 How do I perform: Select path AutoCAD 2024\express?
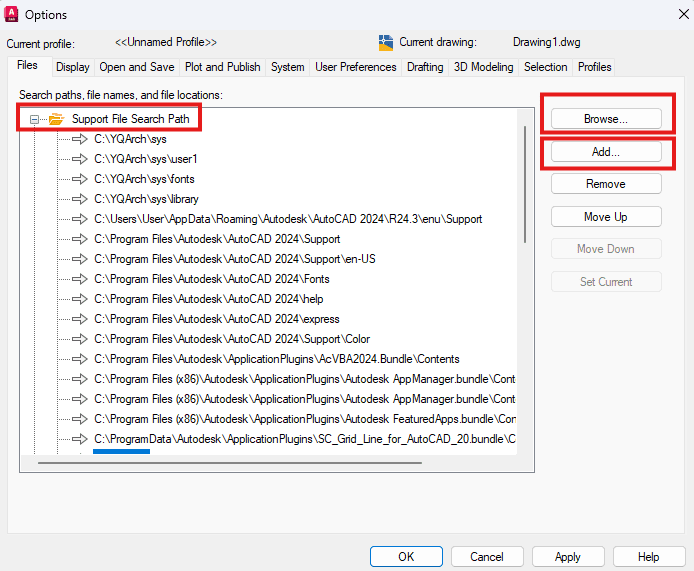(216, 319)
